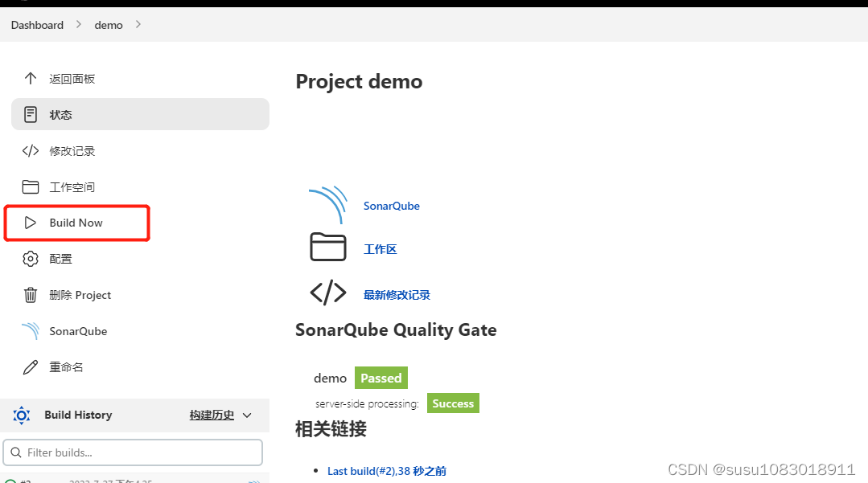Open the SonarQube link in main panel
Screen dimensions: 868x483
coord(392,206)
